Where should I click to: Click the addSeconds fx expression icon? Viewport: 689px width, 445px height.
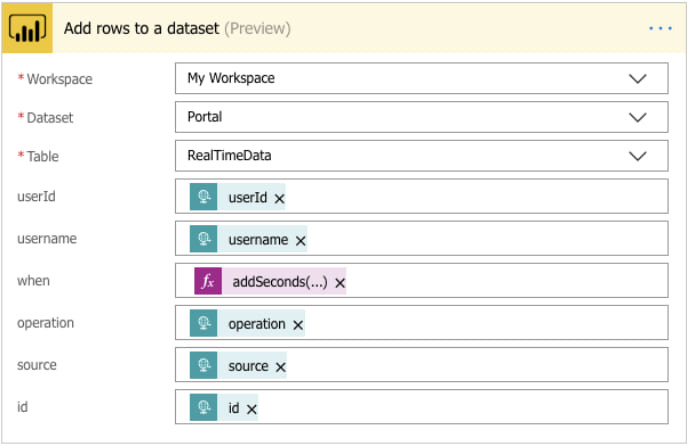click(208, 282)
